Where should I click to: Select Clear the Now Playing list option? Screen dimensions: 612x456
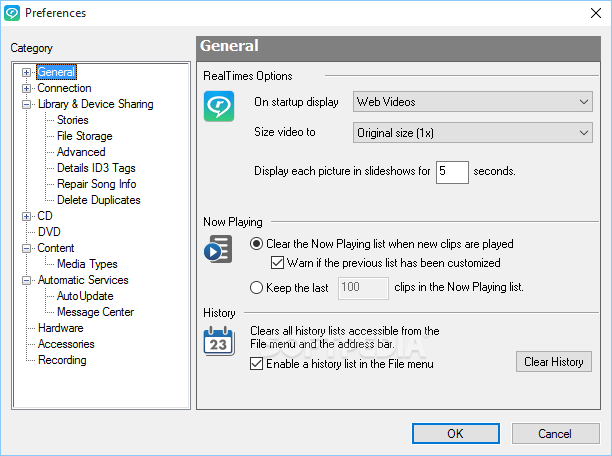(257, 244)
